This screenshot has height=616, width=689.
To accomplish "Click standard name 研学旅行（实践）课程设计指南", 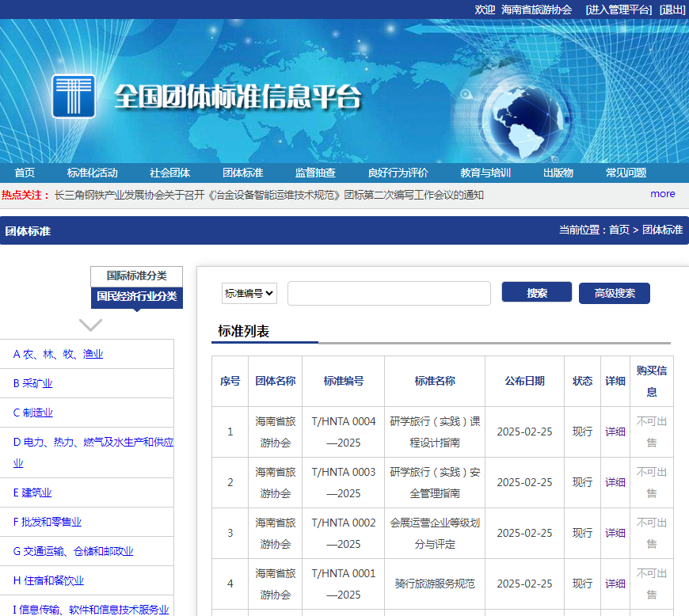I will pyautogui.click(x=435, y=432).
